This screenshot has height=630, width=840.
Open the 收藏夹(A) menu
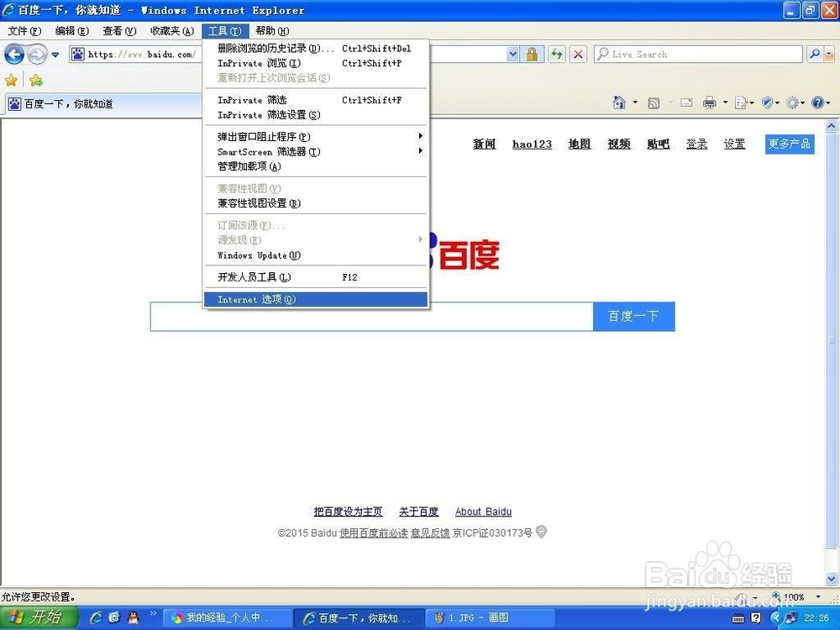[x=172, y=31]
